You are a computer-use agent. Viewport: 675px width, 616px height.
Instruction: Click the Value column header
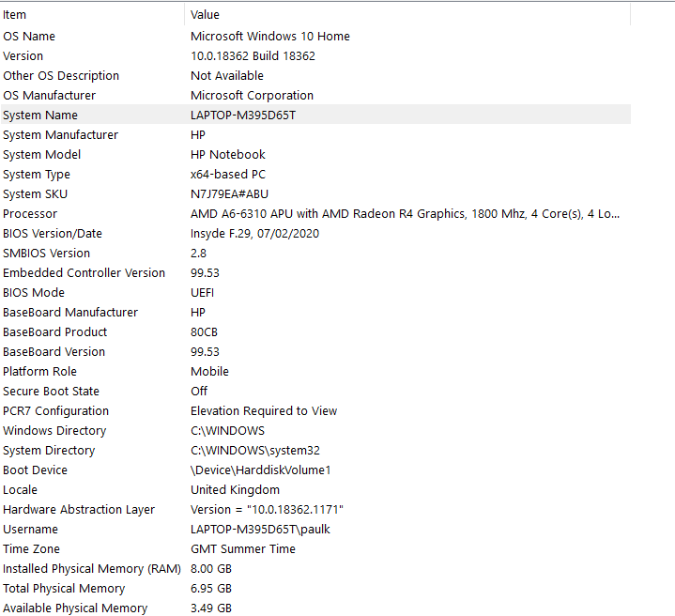(x=407, y=15)
